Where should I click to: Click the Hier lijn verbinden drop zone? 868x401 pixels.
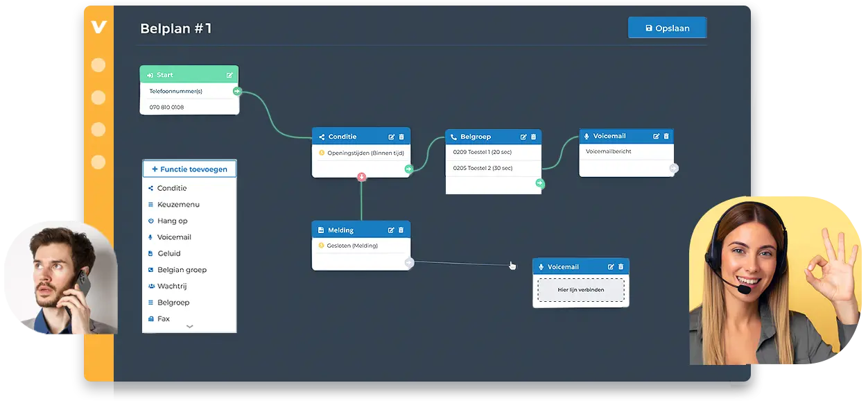(581, 290)
